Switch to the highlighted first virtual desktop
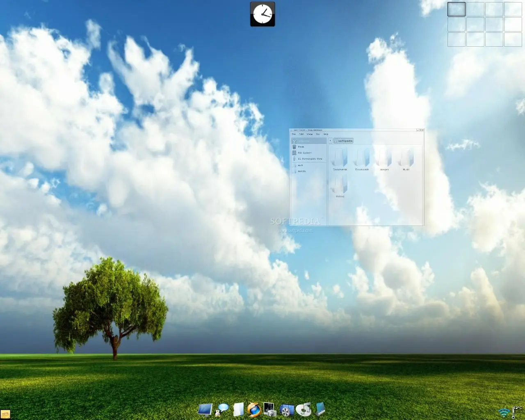525x420 pixels. (457, 9)
